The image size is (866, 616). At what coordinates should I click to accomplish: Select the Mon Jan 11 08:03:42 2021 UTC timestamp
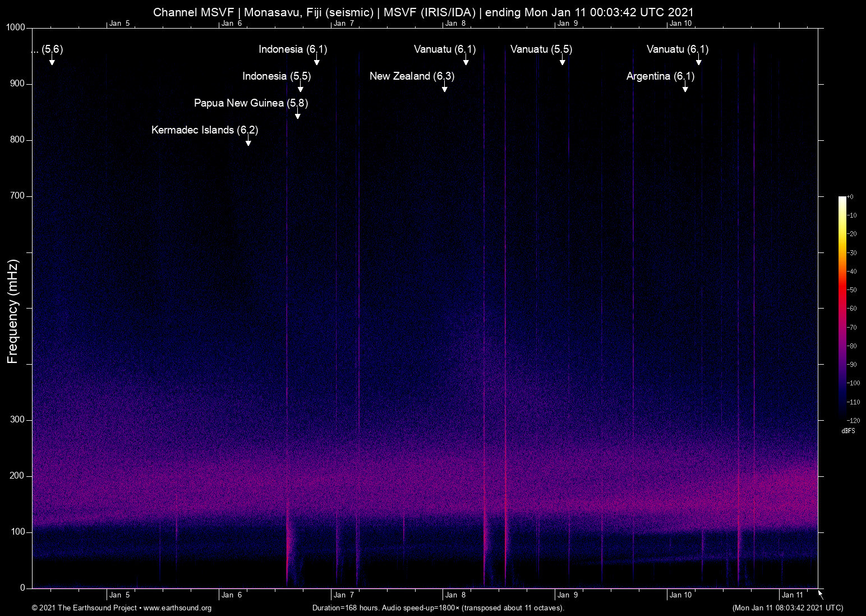[787, 608]
